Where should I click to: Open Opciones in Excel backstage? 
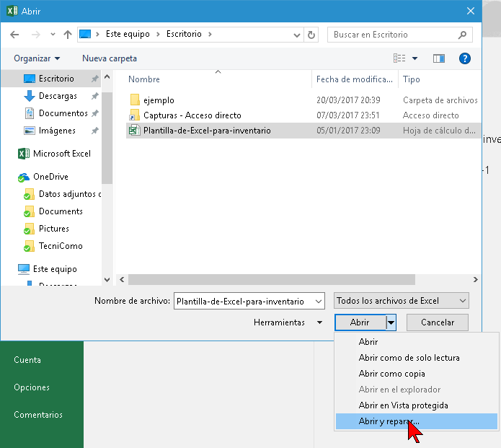(32, 387)
